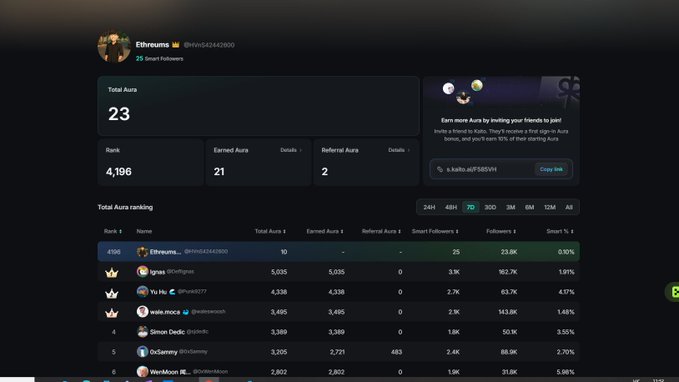Click the Ethreums avatar in the highlighted row
Screen dimensions: 679x382
(x=142, y=252)
